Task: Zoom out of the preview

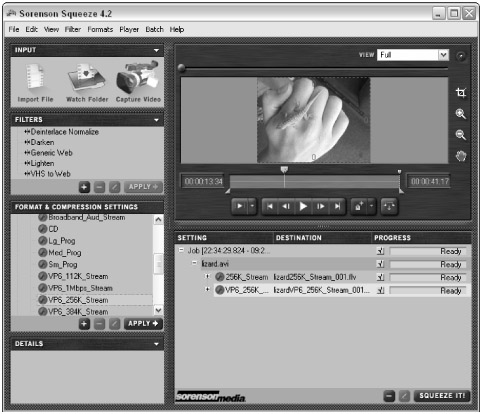Action: (461, 135)
